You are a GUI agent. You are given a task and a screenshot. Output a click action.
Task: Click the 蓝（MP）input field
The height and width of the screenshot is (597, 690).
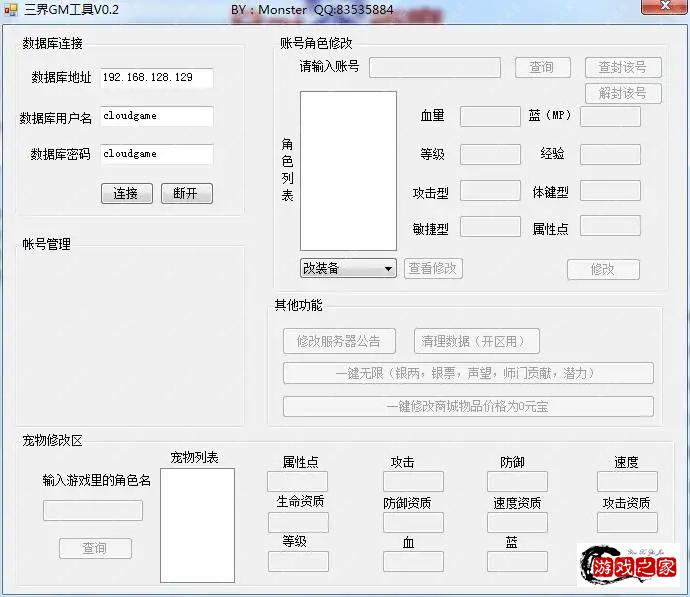610,117
